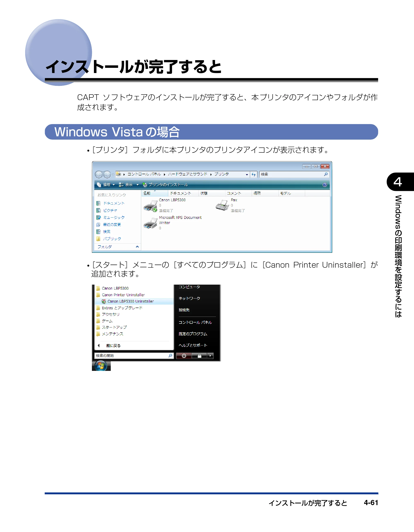
Task: Open the Canon LBP5300 printer icon
Action: (150, 206)
